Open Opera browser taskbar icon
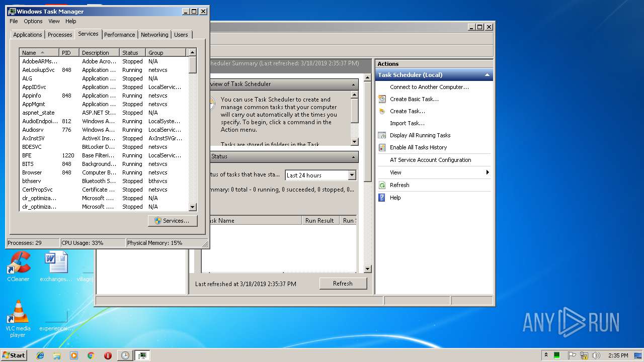This screenshot has width=644, height=362. pyautogui.click(x=108, y=355)
